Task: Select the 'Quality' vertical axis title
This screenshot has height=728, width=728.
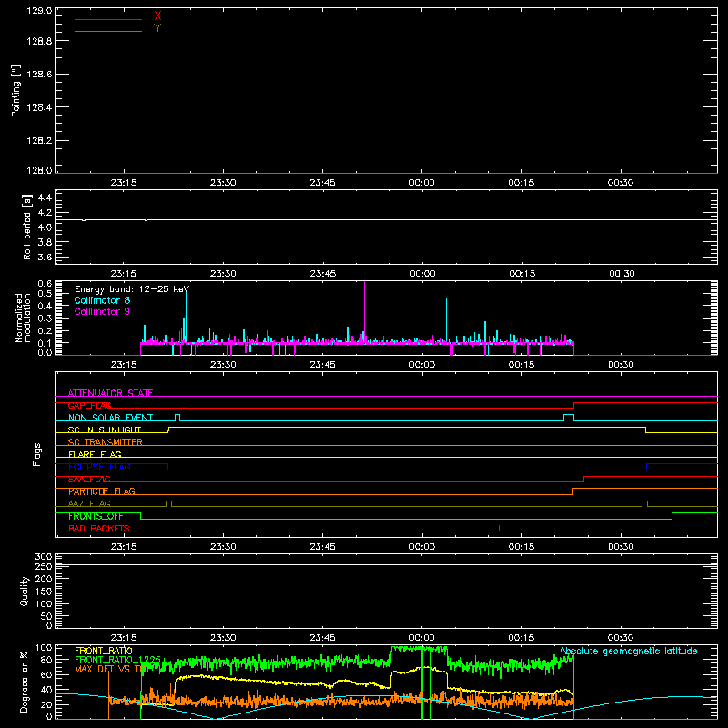Action: pyautogui.click(x=25, y=591)
